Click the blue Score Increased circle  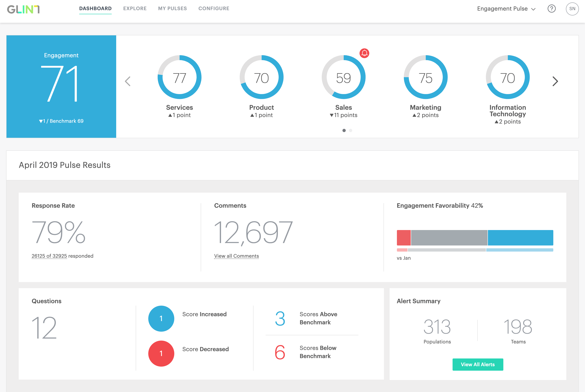161,318
